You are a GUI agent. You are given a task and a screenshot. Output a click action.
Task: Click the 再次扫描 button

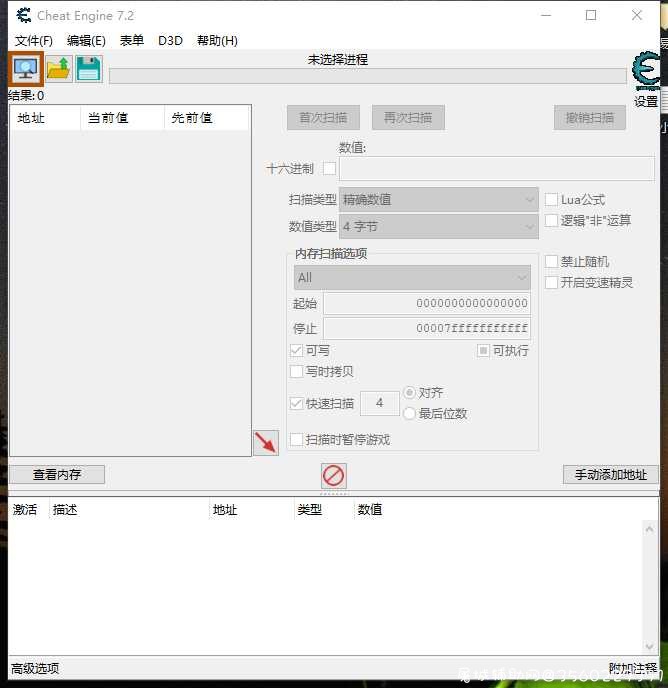point(408,118)
